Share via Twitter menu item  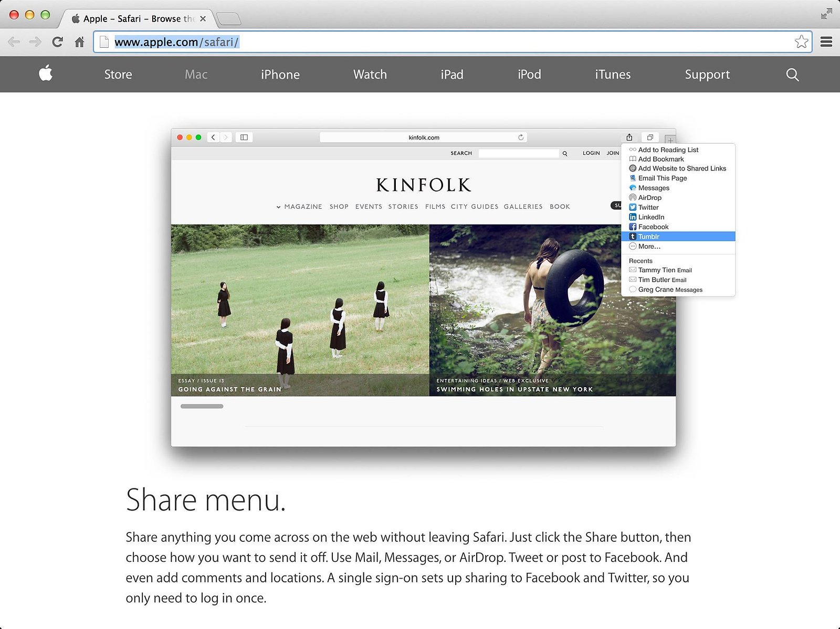click(678, 207)
